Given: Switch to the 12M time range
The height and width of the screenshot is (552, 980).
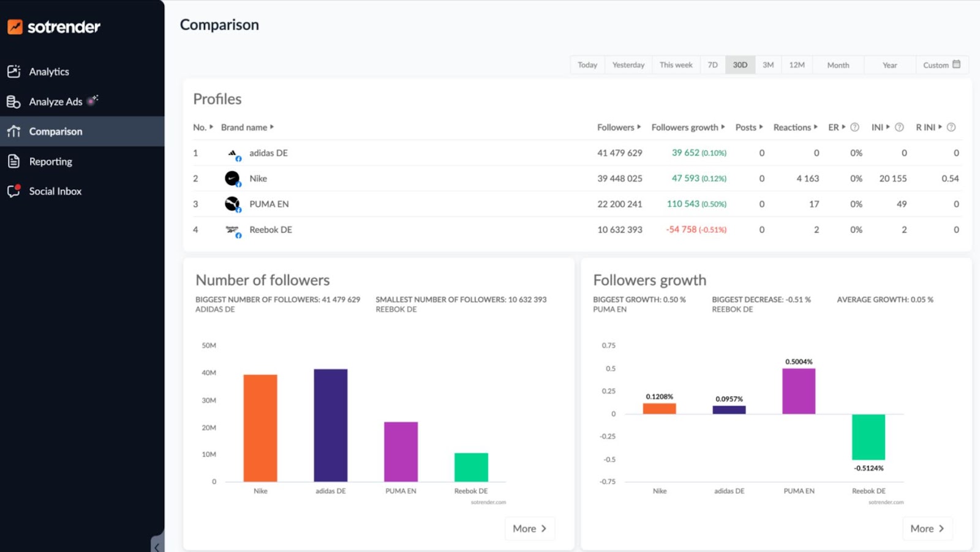Looking at the screenshot, I should coord(796,65).
